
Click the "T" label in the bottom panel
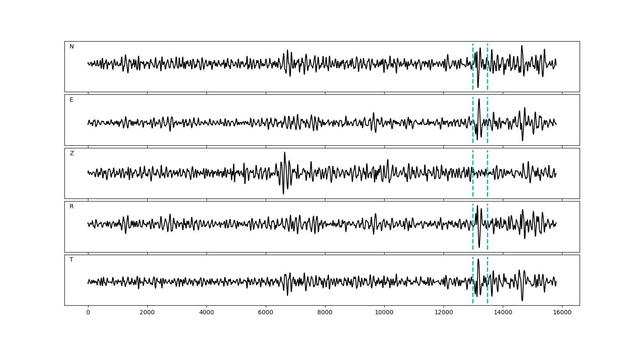(71, 260)
